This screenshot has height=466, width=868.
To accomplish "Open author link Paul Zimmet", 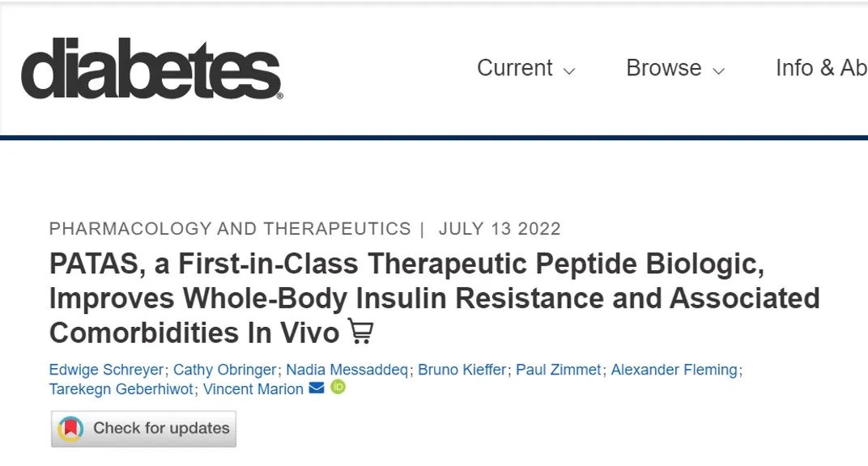I will [559, 370].
